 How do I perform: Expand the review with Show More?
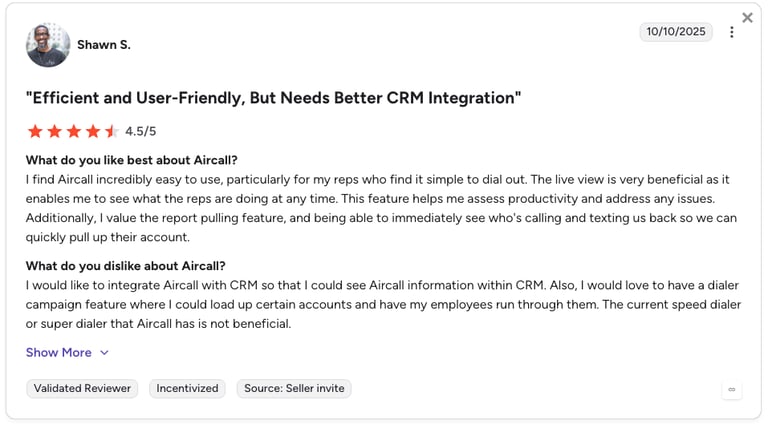coord(59,353)
